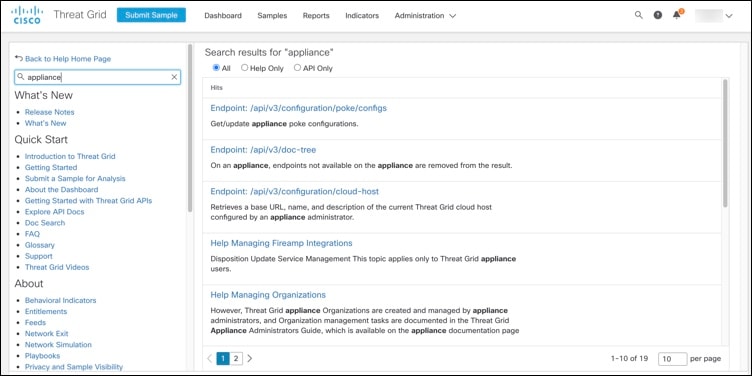The image size is (752, 376).
Task: Expand the Administration dropdown menu
Action: (x=425, y=15)
